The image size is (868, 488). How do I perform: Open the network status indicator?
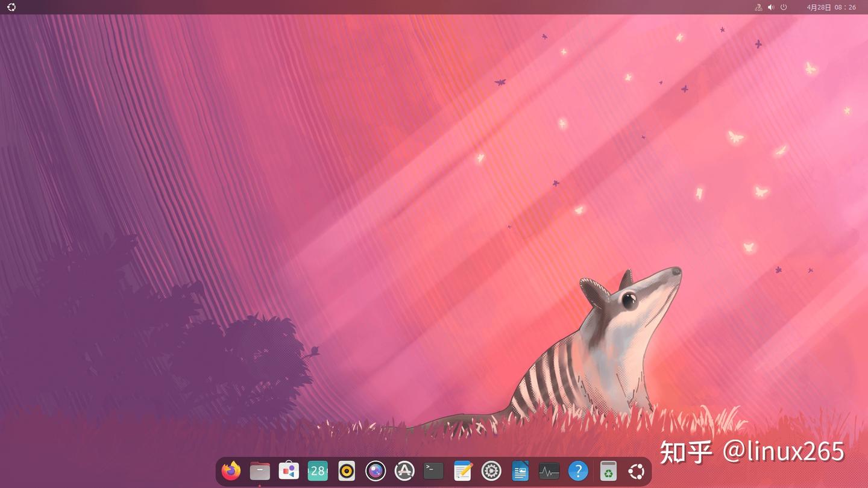(x=758, y=7)
